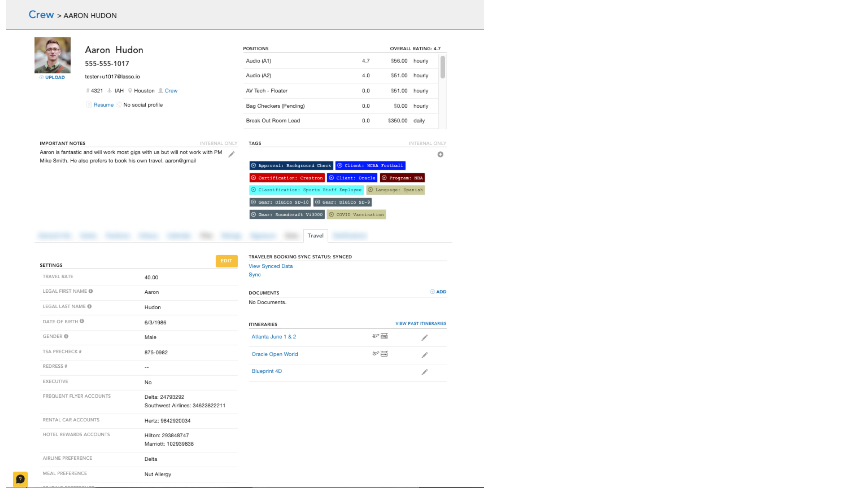The image size is (868, 488).
Task: Click the IAH airport code
Action: (x=119, y=91)
